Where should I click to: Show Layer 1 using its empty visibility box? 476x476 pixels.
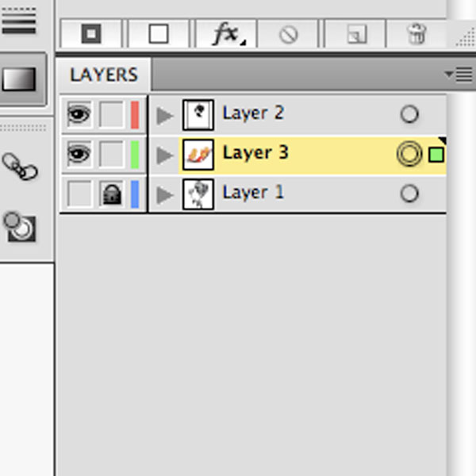tap(79, 194)
